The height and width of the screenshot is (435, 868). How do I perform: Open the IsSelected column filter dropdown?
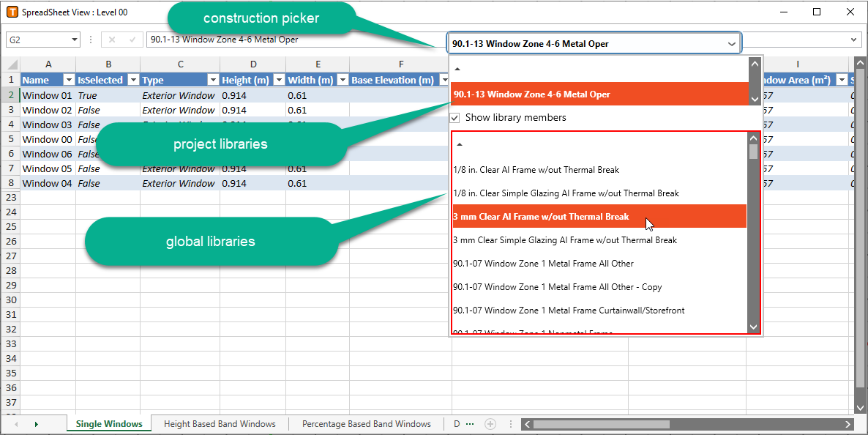[x=132, y=80]
